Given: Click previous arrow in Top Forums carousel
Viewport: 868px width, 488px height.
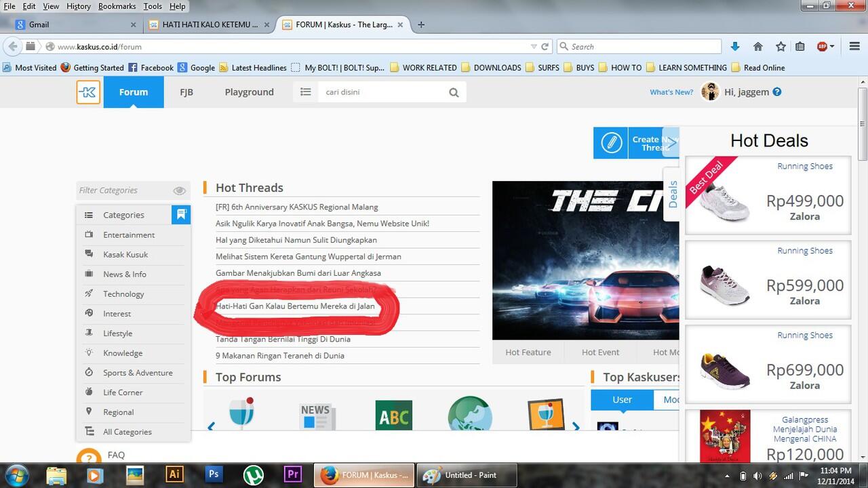Looking at the screenshot, I should click(211, 426).
